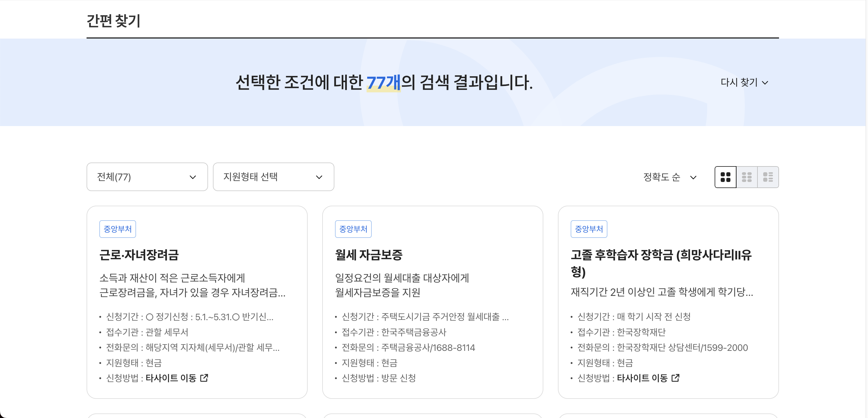
Task: Switch to large card grid view
Action: (725, 177)
